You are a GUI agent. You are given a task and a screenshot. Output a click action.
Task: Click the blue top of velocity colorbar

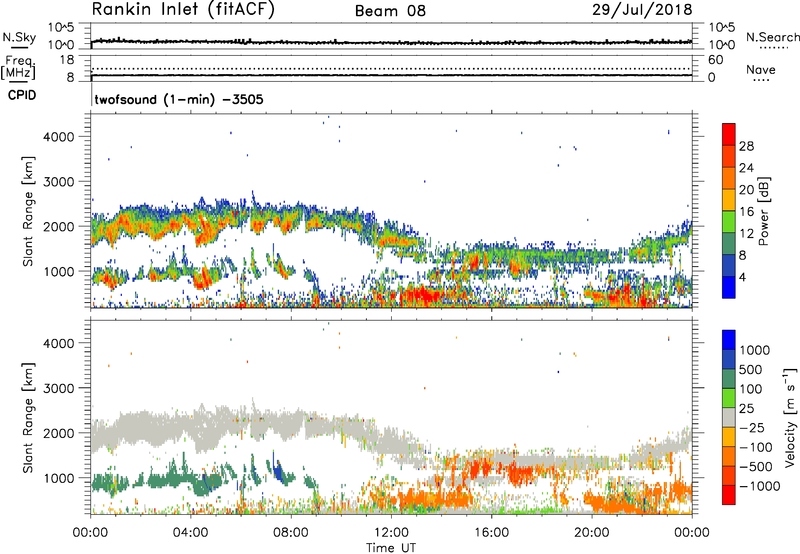729,340
